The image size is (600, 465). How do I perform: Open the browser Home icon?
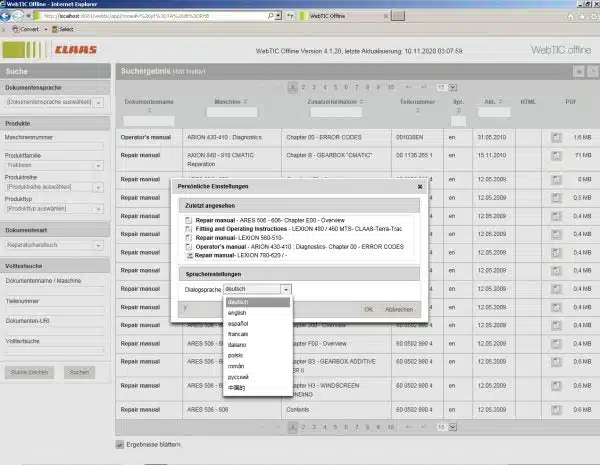570,16
